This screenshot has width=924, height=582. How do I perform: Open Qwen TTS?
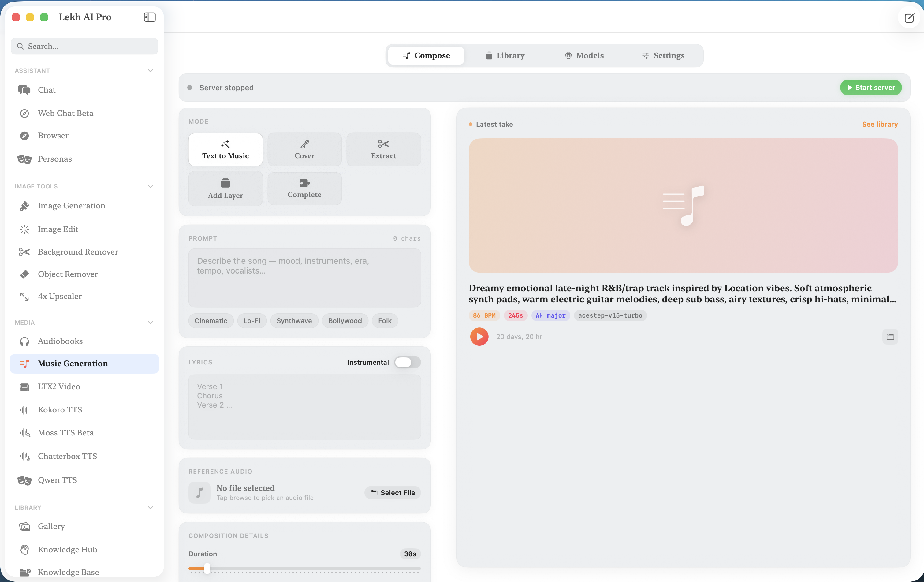click(x=84, y=480)
